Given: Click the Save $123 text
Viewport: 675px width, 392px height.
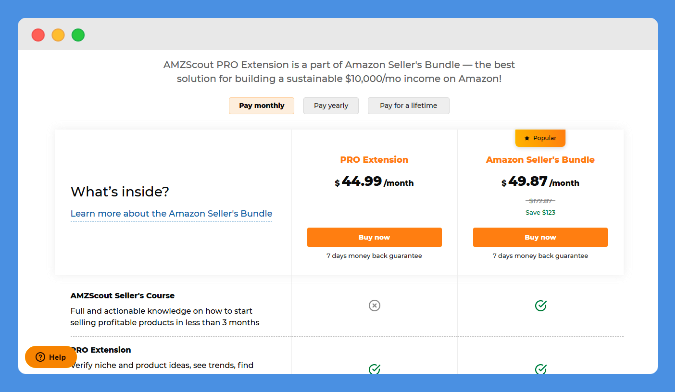Looking at the screenshot, I should [x=540, y=212].
